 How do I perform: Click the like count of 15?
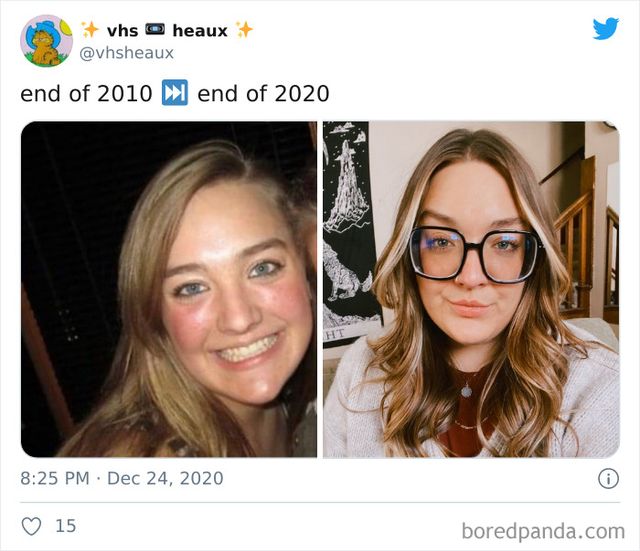coord(65,525)
